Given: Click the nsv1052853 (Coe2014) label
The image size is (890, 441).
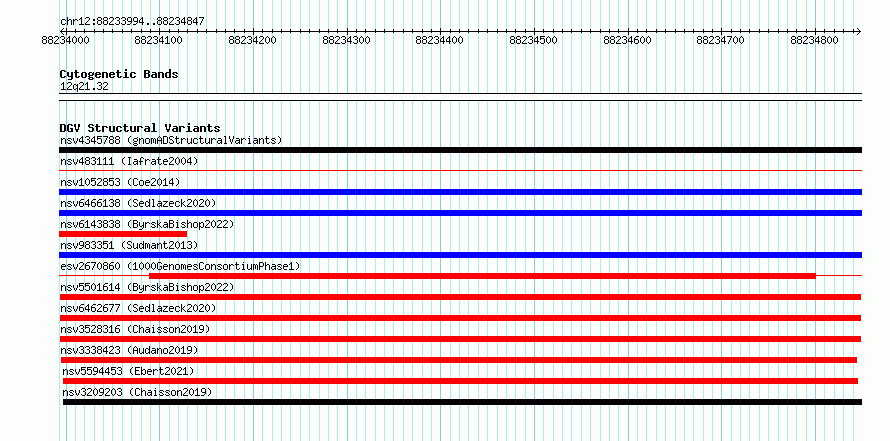Looking at the screenshot, I should tap(120, 182).
